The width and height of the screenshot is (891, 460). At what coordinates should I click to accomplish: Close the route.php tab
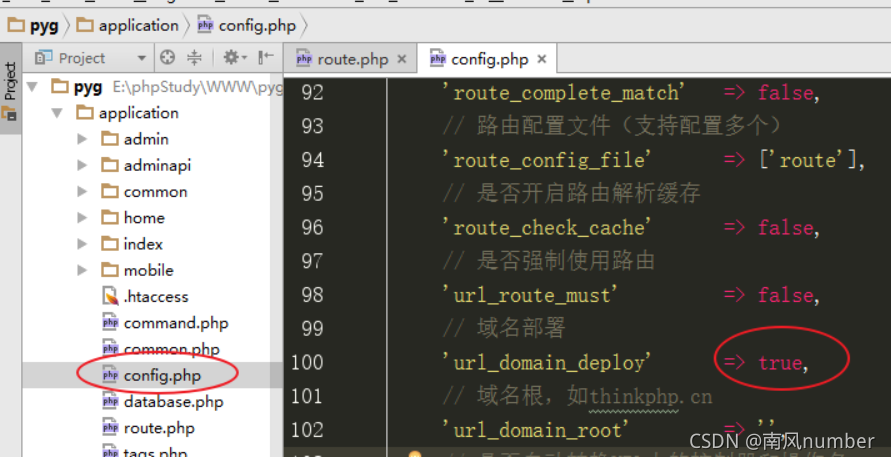point(402,59)
